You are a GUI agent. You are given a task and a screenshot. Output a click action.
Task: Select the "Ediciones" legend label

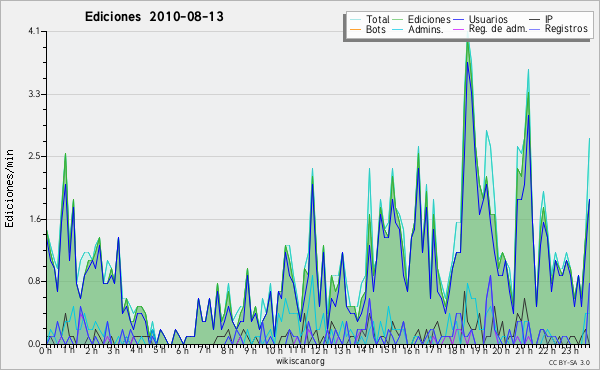coord(429,19)
